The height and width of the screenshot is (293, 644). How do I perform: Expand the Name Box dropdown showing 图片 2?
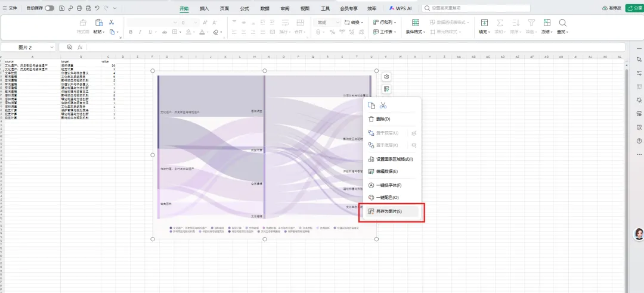(x=52, y=47)
